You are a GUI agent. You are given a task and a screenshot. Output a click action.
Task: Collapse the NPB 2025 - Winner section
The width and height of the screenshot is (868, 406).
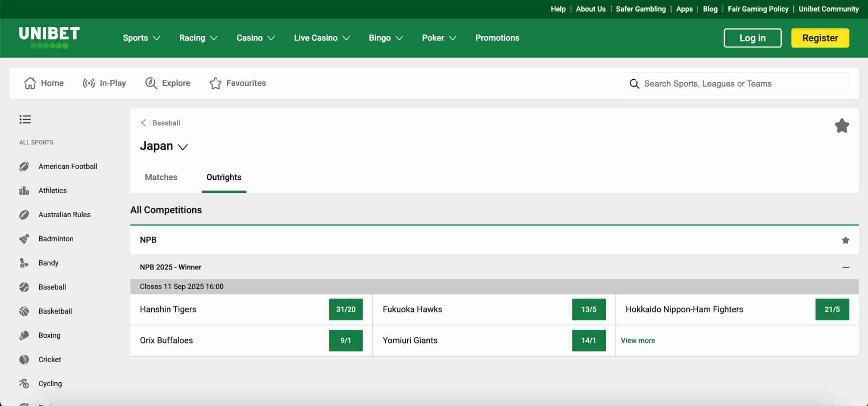846,267
